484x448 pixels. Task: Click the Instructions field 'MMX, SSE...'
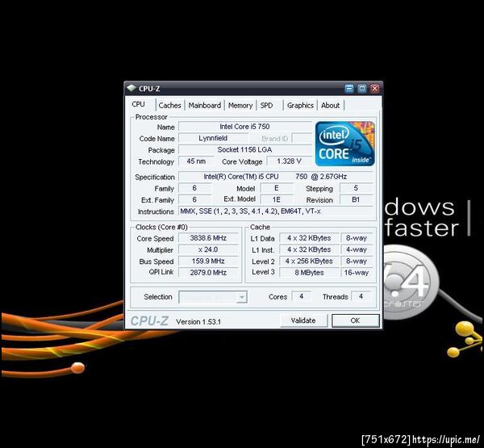276,211
